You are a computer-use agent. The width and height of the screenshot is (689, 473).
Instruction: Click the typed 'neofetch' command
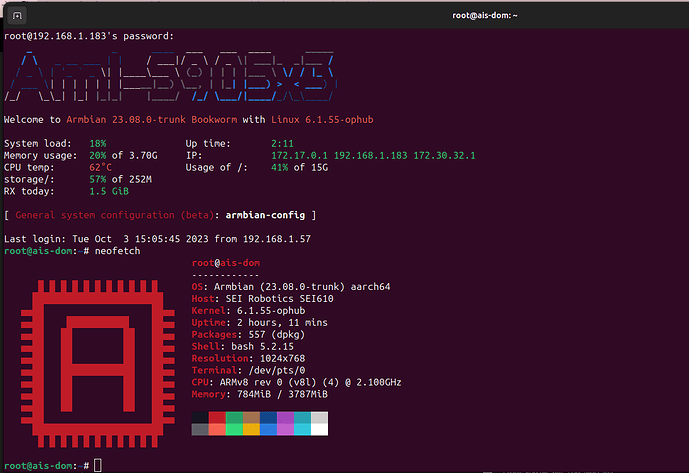coord(117,251)
